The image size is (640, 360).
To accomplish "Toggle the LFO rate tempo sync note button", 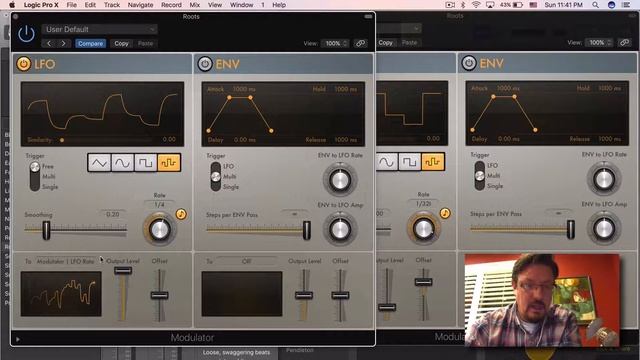I will pos(181,214).
